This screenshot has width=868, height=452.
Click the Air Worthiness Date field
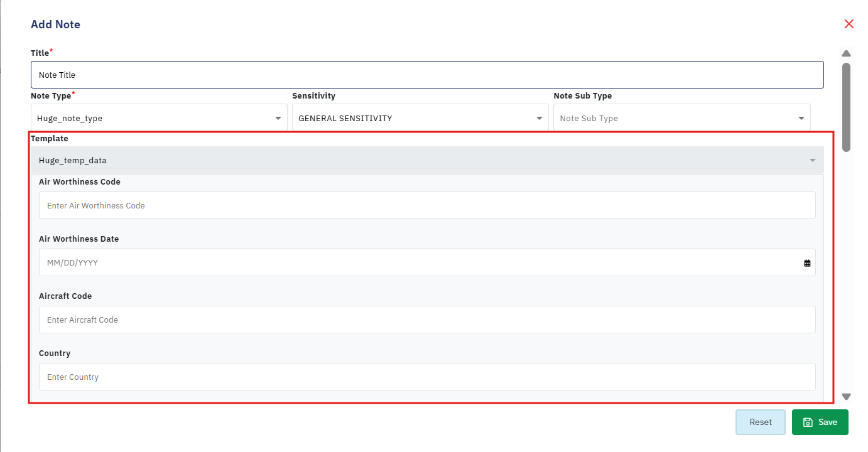(427, 262)
